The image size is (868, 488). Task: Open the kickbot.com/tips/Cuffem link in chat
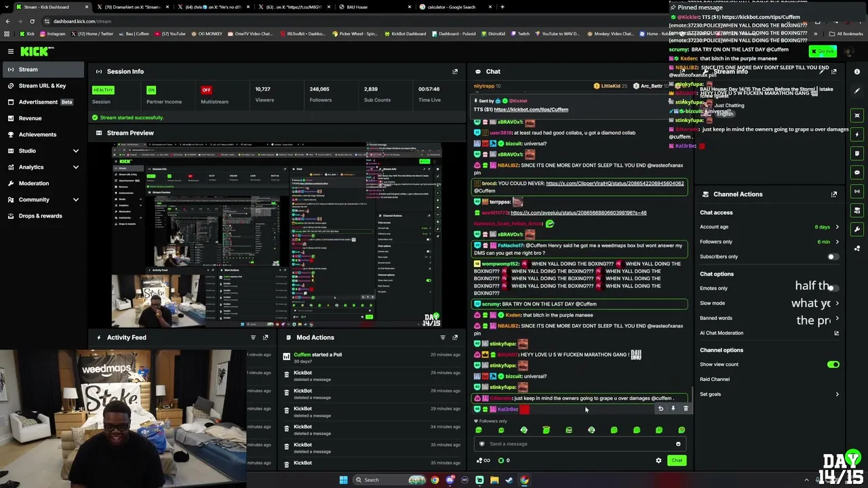pyautogui.click(x=531, y=110)
